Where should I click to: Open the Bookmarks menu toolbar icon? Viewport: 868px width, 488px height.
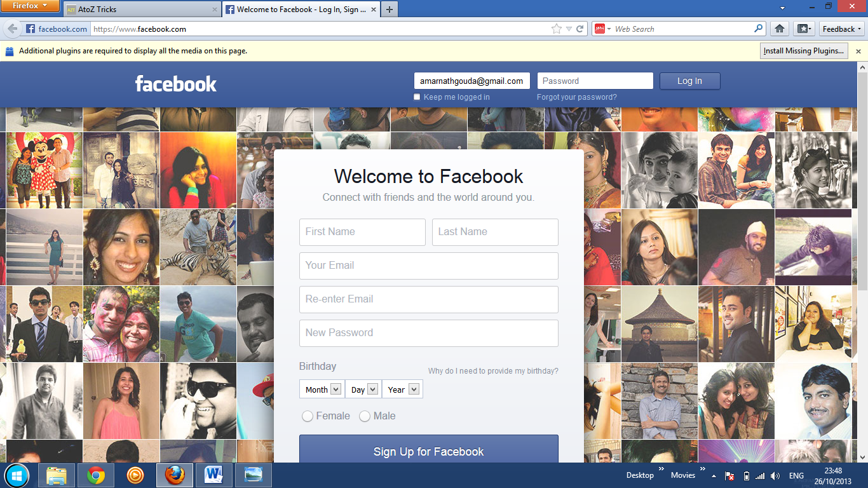tap(804, 29)
